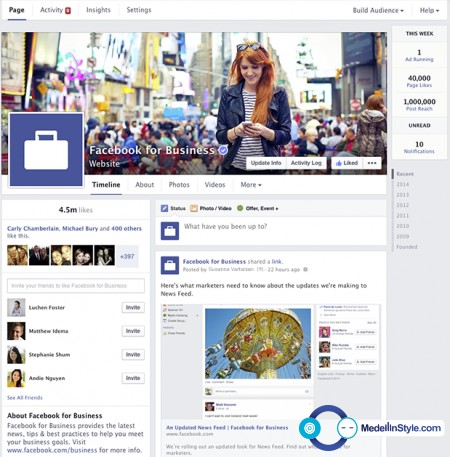
Task: Invite Andie Nguyen
Action: pos(133,378)
